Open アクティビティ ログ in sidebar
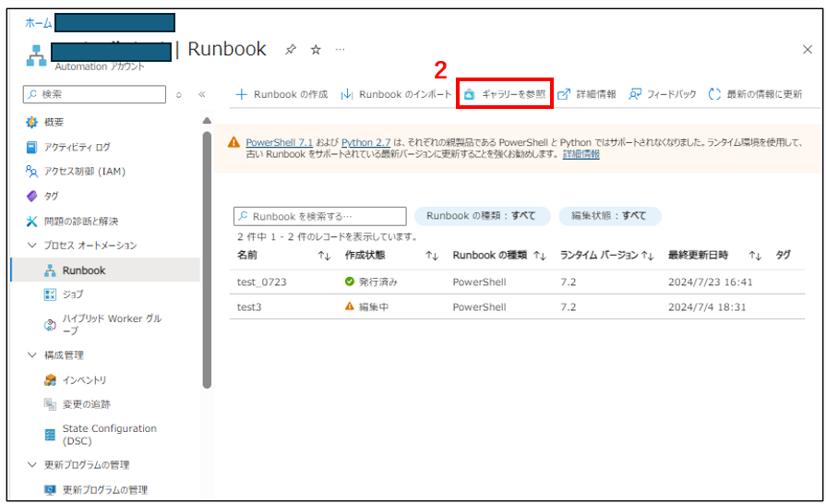Image resolution: width=826 pixels, height=504 pixels. click(x=78, y=147)
